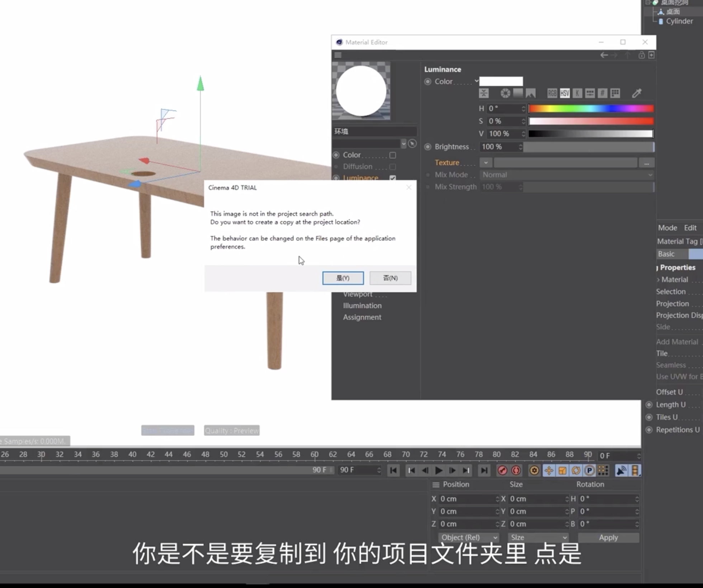Click the record active objects keyframe button

503,470
